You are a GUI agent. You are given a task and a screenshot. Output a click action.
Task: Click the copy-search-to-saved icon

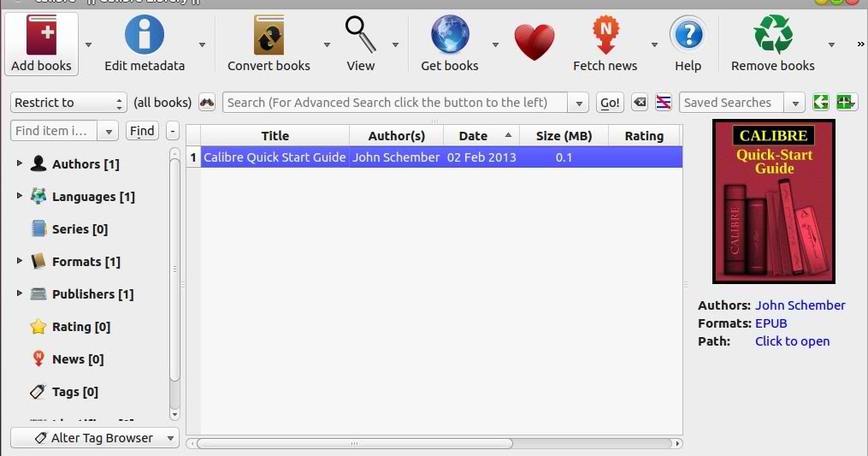point(821,103)
